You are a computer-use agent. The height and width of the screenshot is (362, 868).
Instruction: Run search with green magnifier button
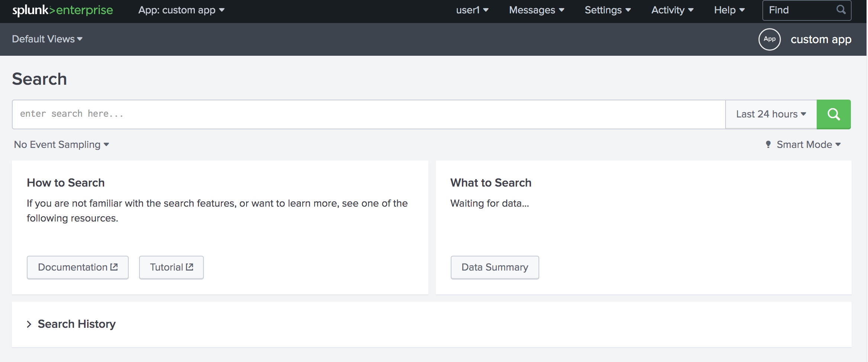tap(833, 114)
